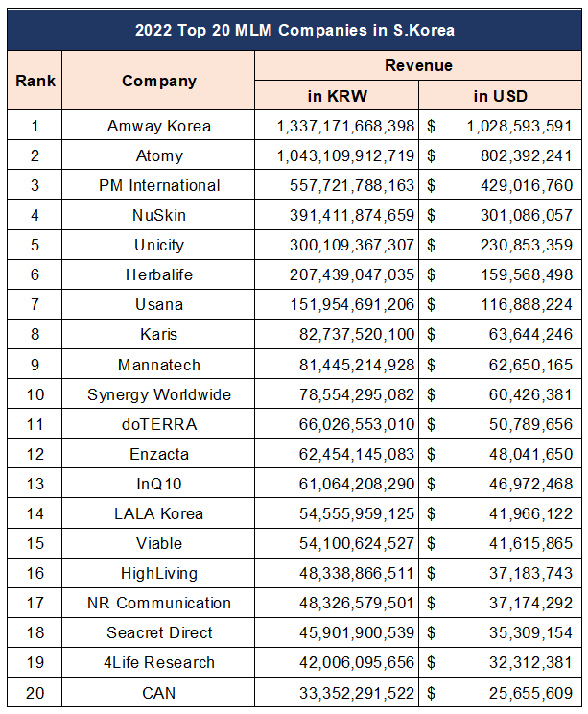This screenshot has width=588, height=714.
Task: Select the Mannatech company cell
Action: pos(159,365)
